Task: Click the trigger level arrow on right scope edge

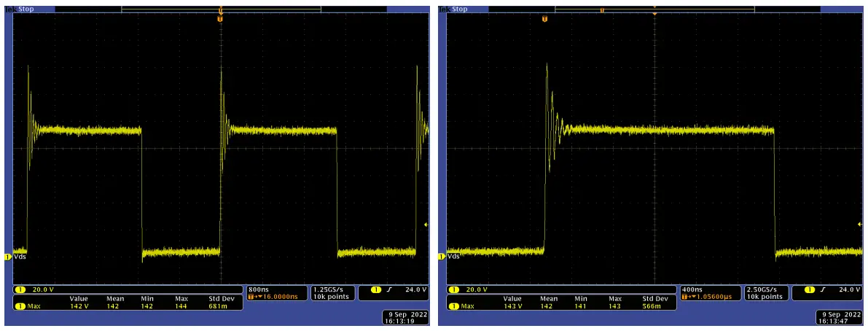Action: 861,224
